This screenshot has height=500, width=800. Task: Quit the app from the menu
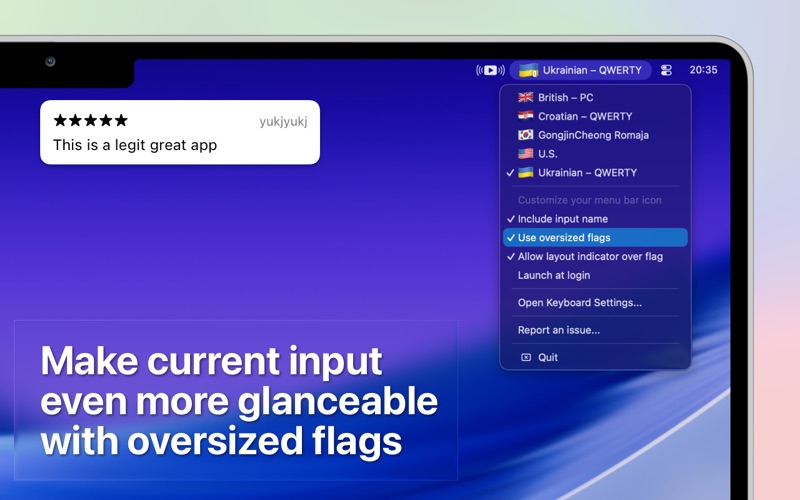pos(595,358)
